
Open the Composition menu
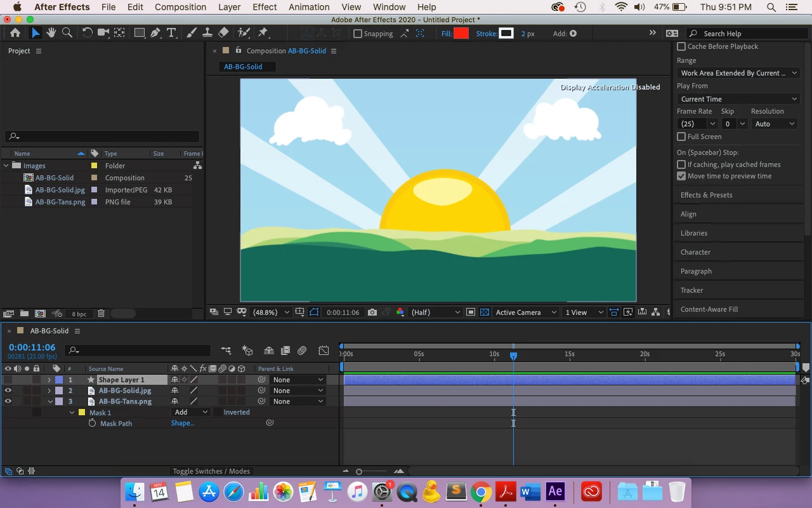(180, 7)
